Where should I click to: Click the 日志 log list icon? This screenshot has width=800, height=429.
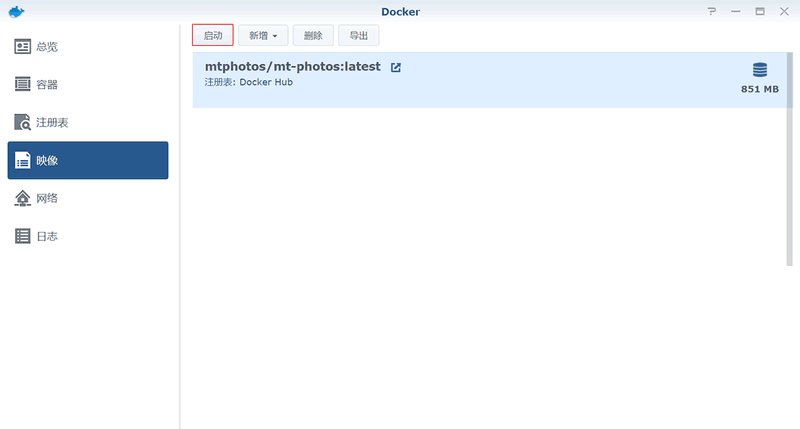pos(22,236)
